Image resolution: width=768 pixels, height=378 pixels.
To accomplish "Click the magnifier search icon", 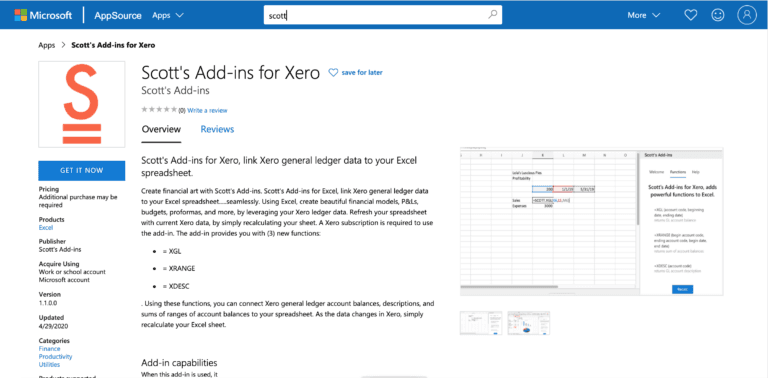I will coord(492,15).
